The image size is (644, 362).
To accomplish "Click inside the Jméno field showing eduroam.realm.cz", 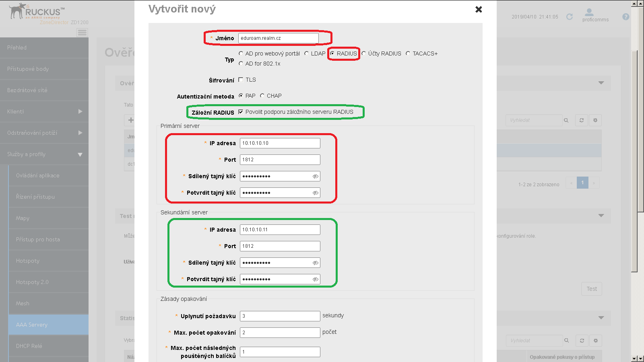I will point(278,38).
